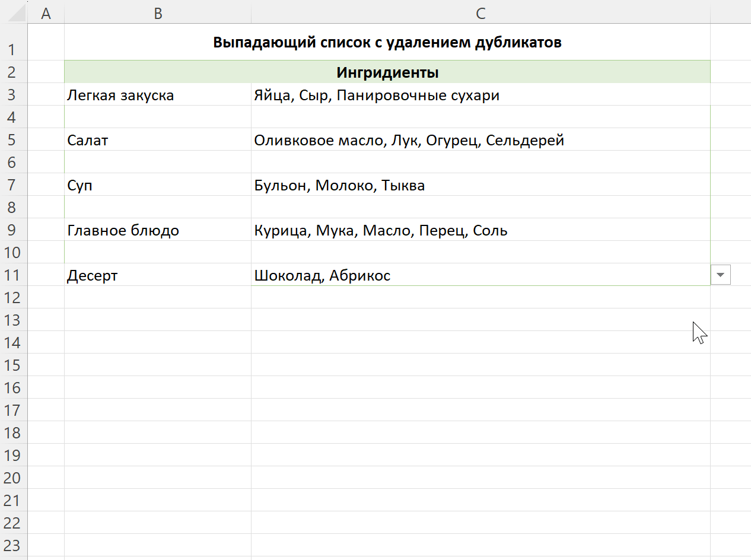Select column C header
The height and width of the screenshot is (560, 751).
point(480,13)
